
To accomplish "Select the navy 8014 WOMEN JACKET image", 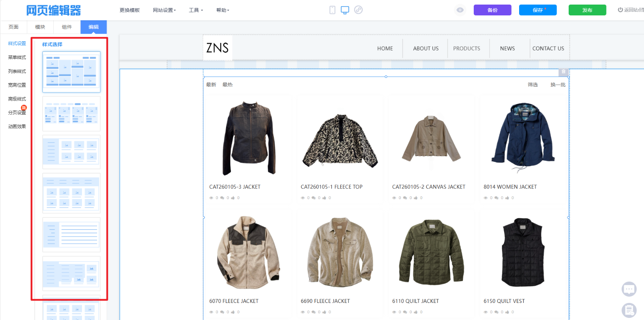I will [523, 138].
